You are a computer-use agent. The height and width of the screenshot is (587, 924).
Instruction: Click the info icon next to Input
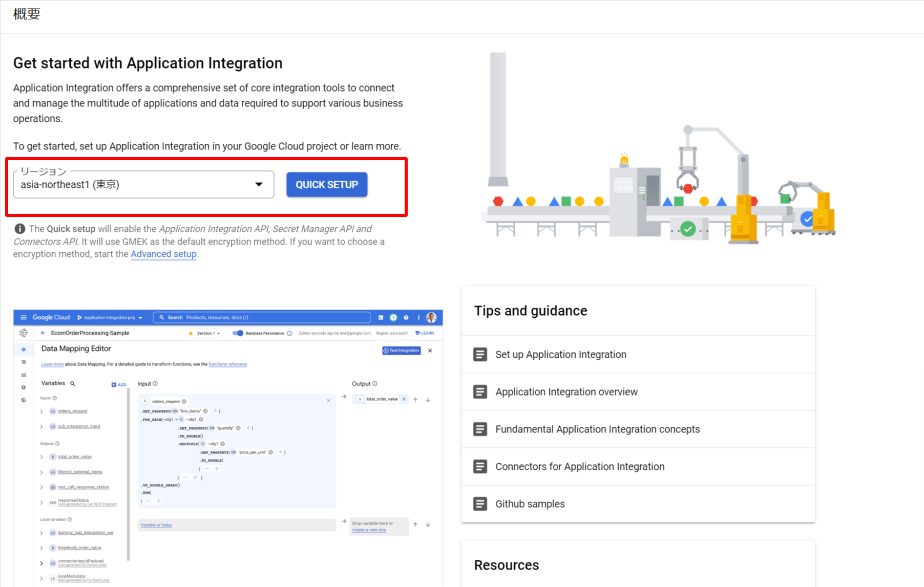156,384
